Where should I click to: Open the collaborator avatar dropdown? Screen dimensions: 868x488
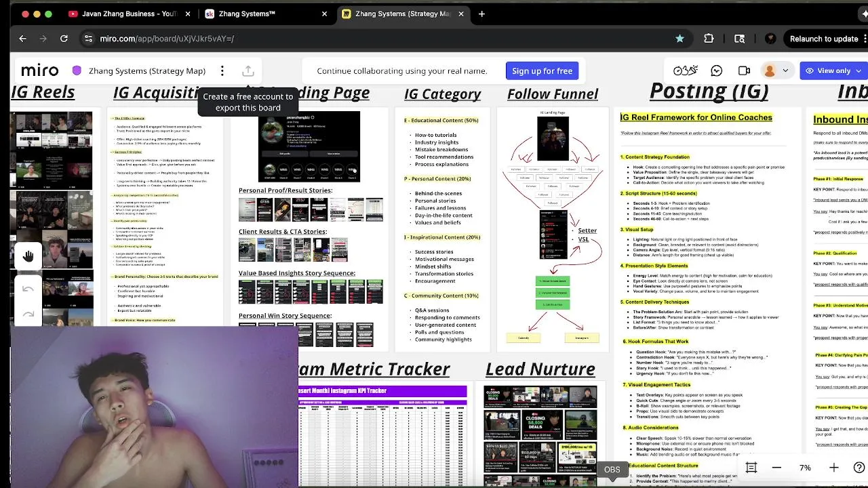coord(776,70)
